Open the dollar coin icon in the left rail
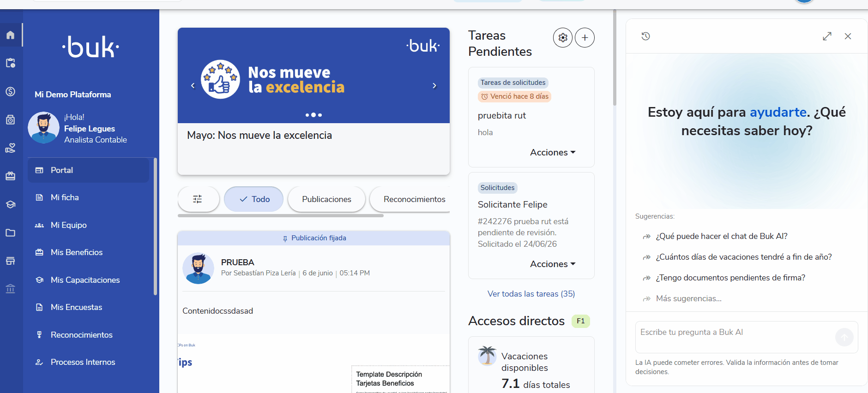Viewport: 868px width, 393px height. tap(10, 91)
